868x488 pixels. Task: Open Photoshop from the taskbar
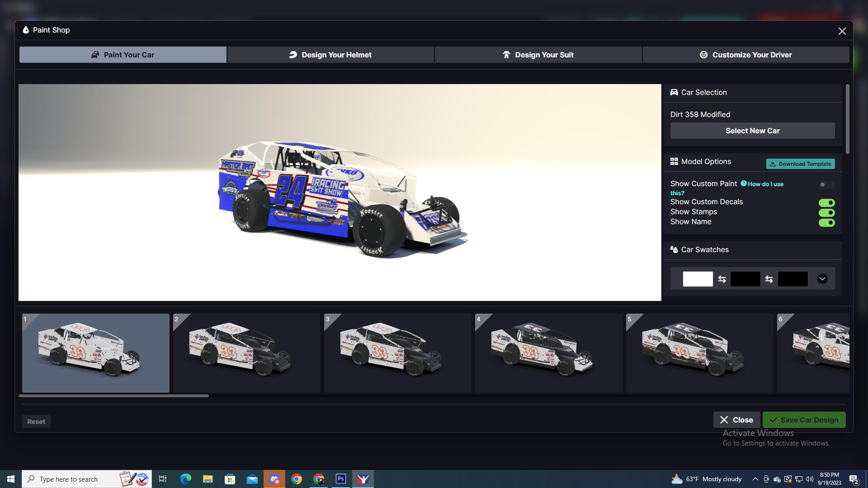coord(341,479)
